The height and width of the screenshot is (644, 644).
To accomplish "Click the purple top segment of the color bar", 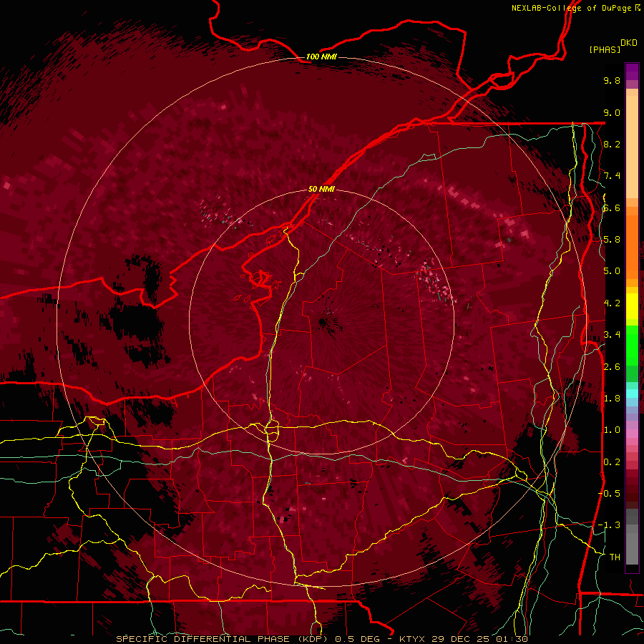I will click(x=632, y=72).
